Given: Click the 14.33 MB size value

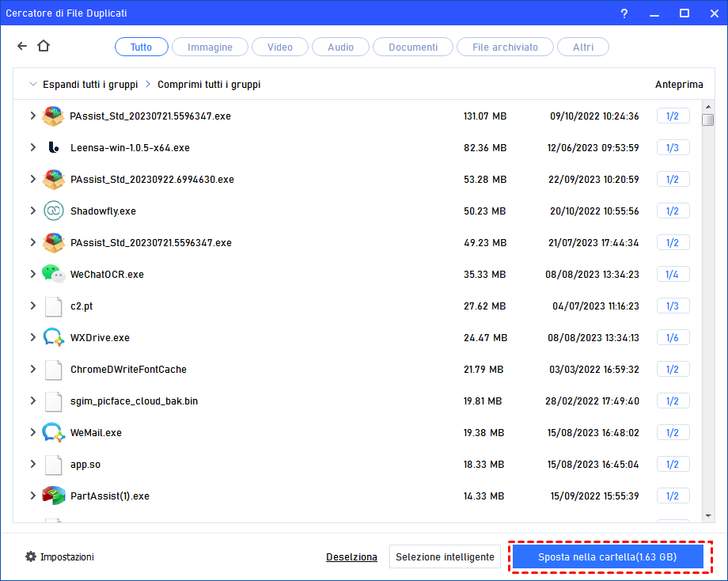Looking at the screenshot, I should pyautogui.click(x=483, y=496).
